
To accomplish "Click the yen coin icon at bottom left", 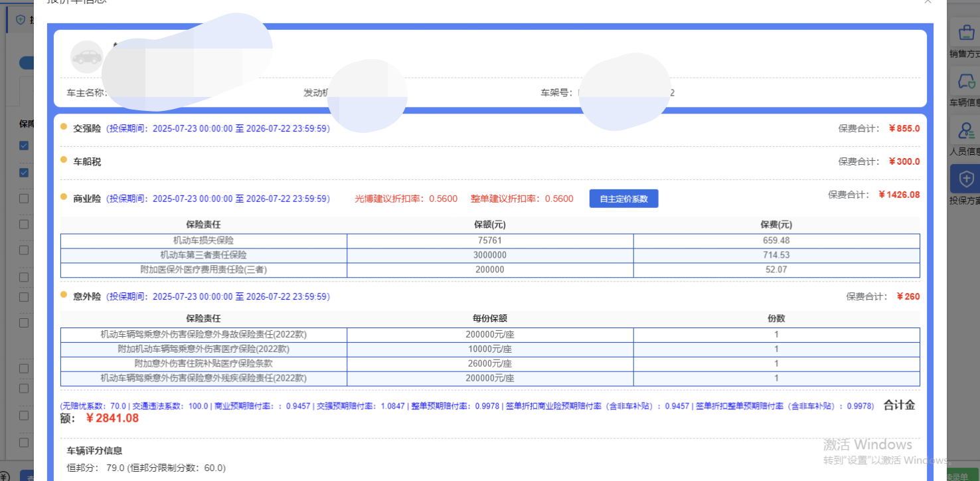I will 4,476.
